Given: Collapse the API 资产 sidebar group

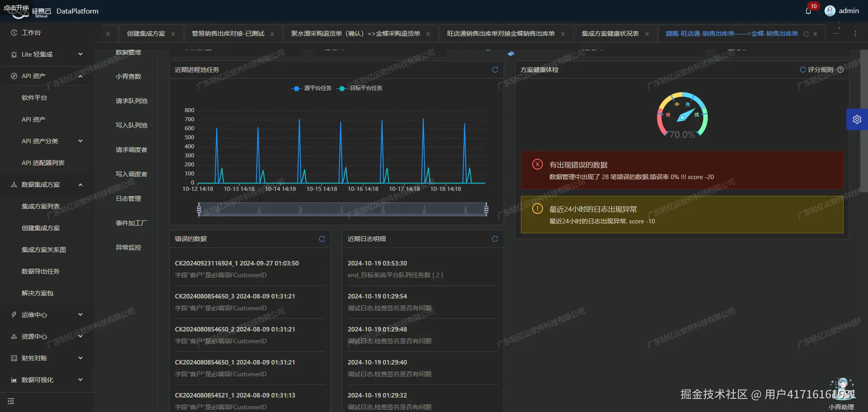Looking at the screenshot, I should (x=47, y=76).
